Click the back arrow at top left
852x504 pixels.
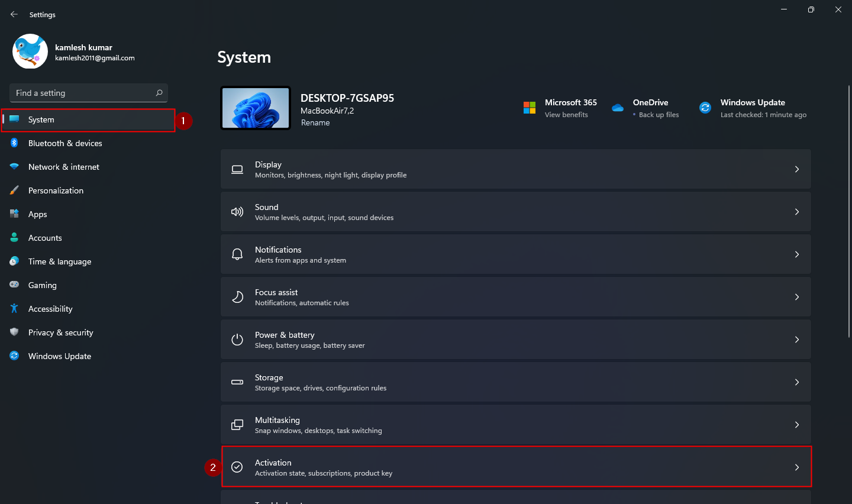pyautogui.click(x=14, y=14)
